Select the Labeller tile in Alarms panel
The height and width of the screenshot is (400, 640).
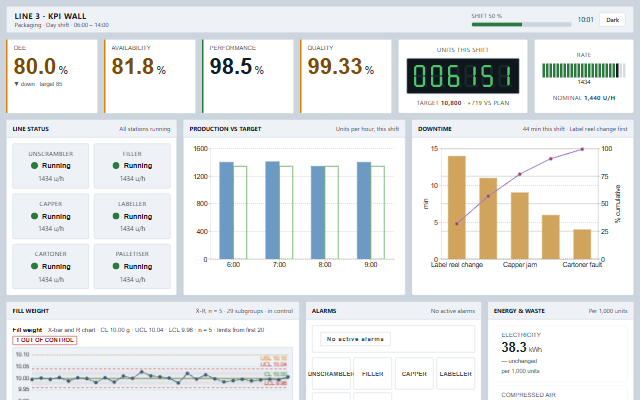[456, 373]
